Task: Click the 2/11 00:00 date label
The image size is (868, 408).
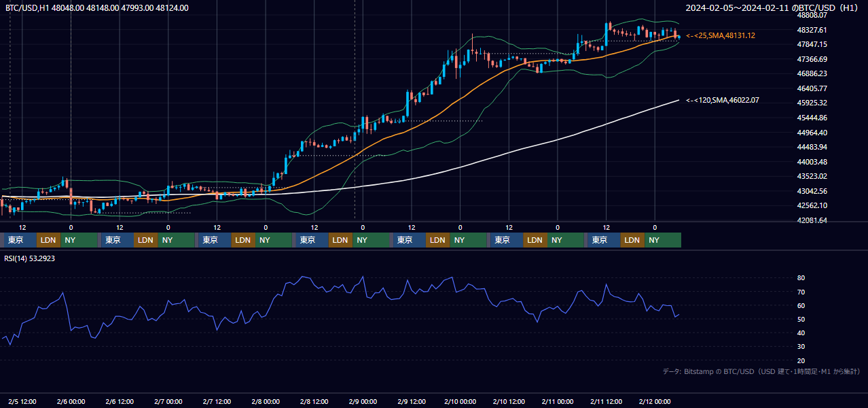Action: pyautogui.click(x=557, y=401)
